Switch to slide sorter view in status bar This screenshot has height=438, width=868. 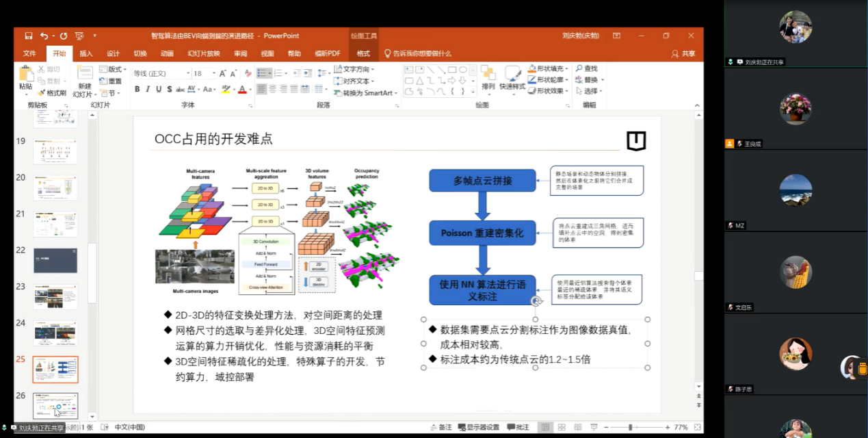562,427
